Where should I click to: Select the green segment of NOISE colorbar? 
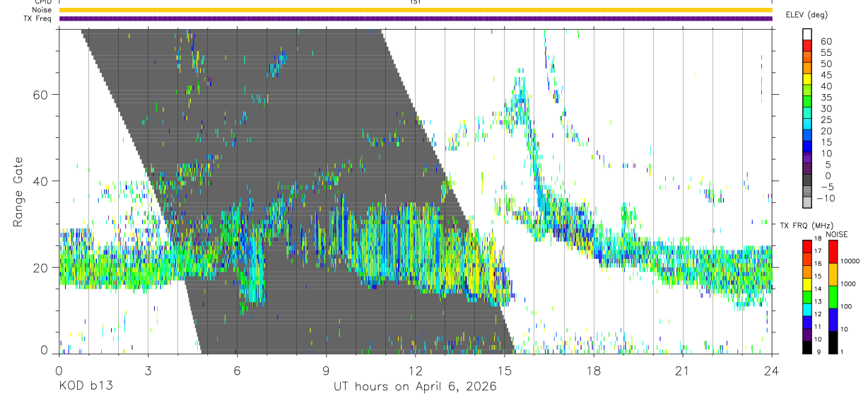point(833,297)
